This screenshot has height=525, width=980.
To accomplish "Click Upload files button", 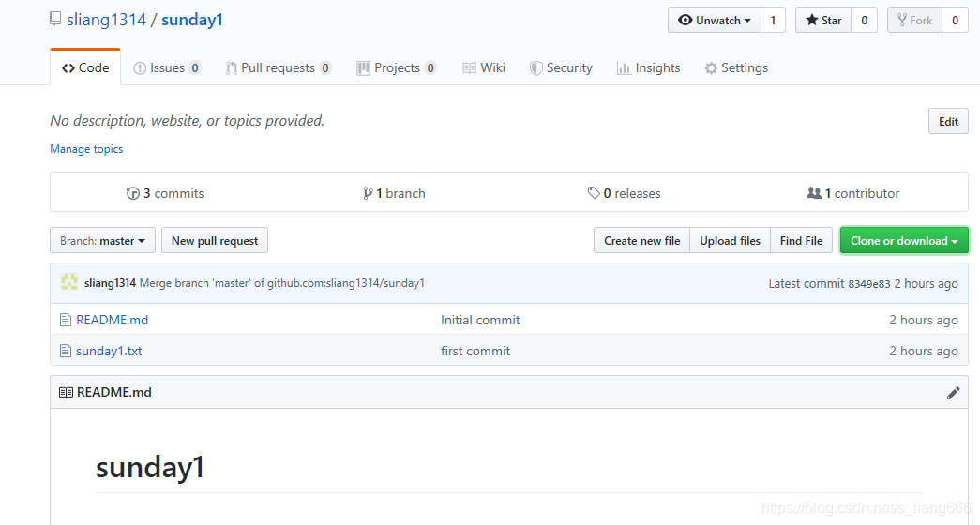I will coord(730,241).
